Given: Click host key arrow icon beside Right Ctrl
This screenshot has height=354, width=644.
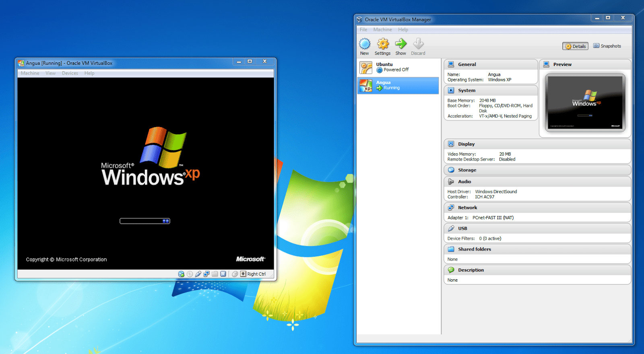Looking at the screenshot, I should click(x=243, y=274).
